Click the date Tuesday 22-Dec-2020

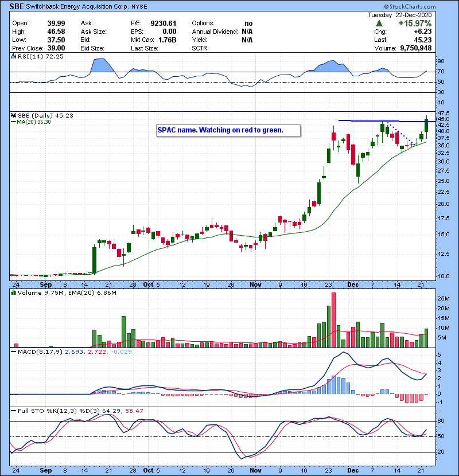coord(400,15)
